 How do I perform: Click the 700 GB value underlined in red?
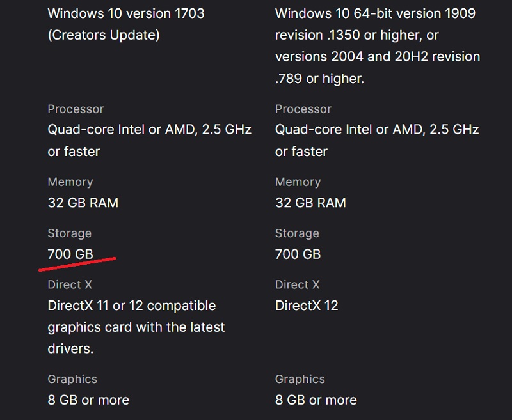click(x=70, y=254)
